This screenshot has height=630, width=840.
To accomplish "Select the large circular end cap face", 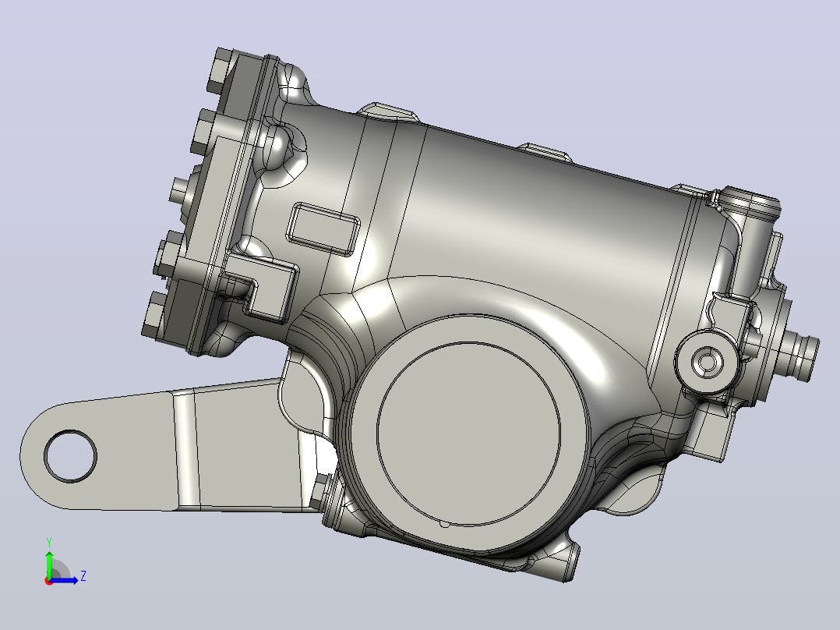I will click(469, 434).
